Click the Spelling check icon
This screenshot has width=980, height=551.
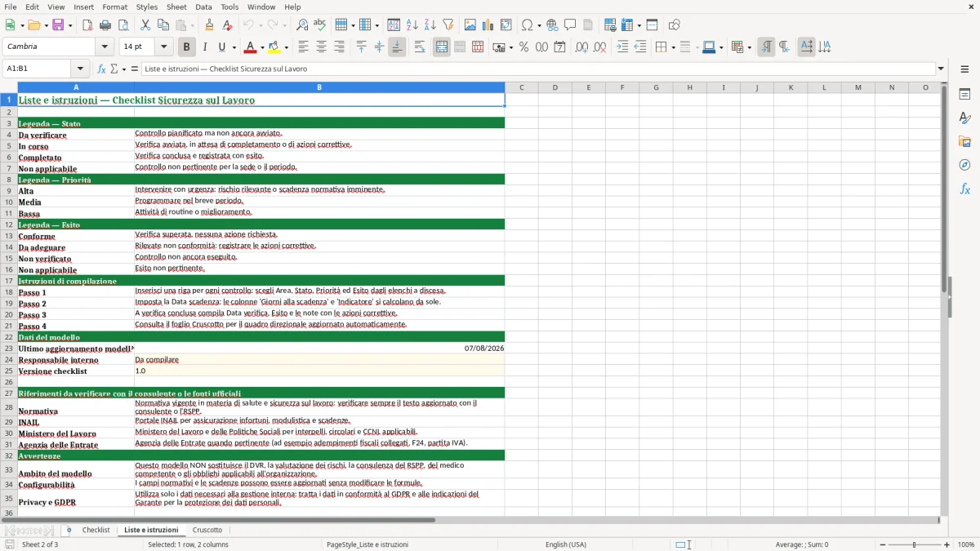point(319,25)
